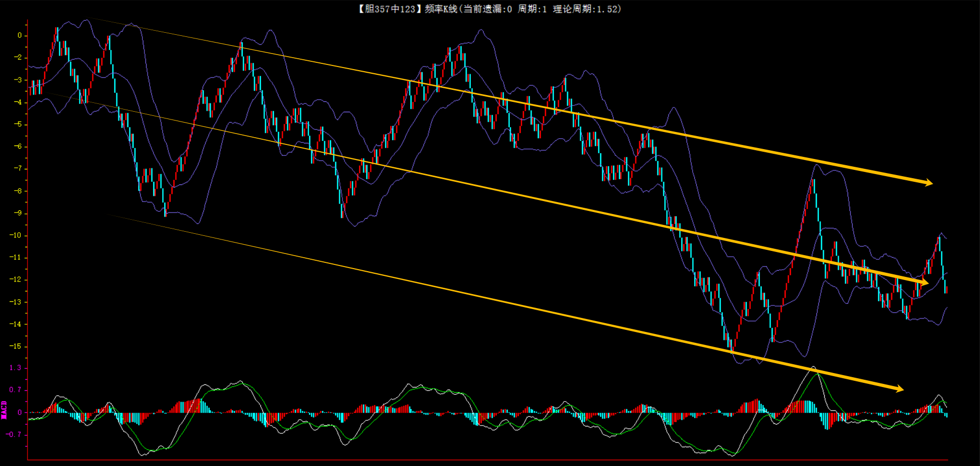980x466 pixels.
Task: Click the -15 label on the price axis
Action: point(15,347)
